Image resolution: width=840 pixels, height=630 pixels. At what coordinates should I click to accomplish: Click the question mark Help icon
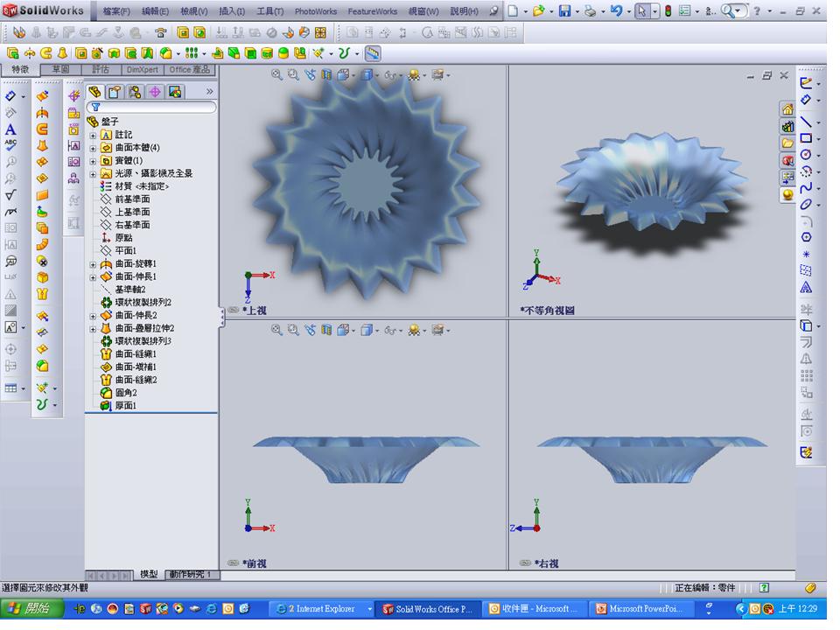pyautogui.click(x=757, y=10)
